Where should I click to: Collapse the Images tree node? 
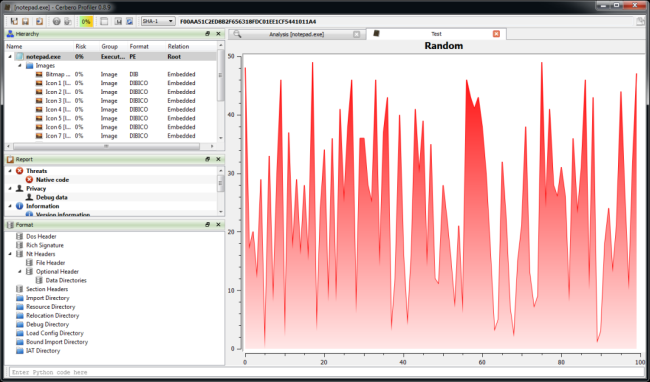point(19,65)
